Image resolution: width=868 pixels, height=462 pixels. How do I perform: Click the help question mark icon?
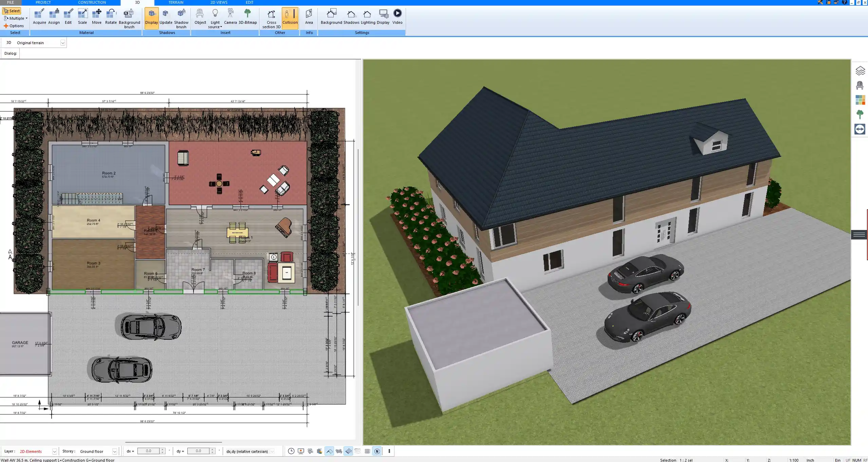(x=845, y=2)
